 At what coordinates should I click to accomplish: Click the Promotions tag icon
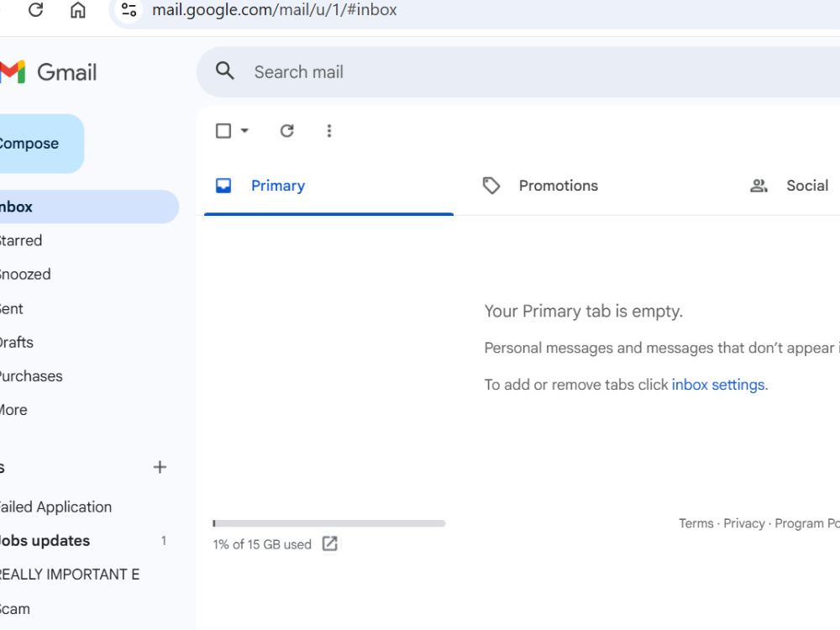(x=491, y=186)
